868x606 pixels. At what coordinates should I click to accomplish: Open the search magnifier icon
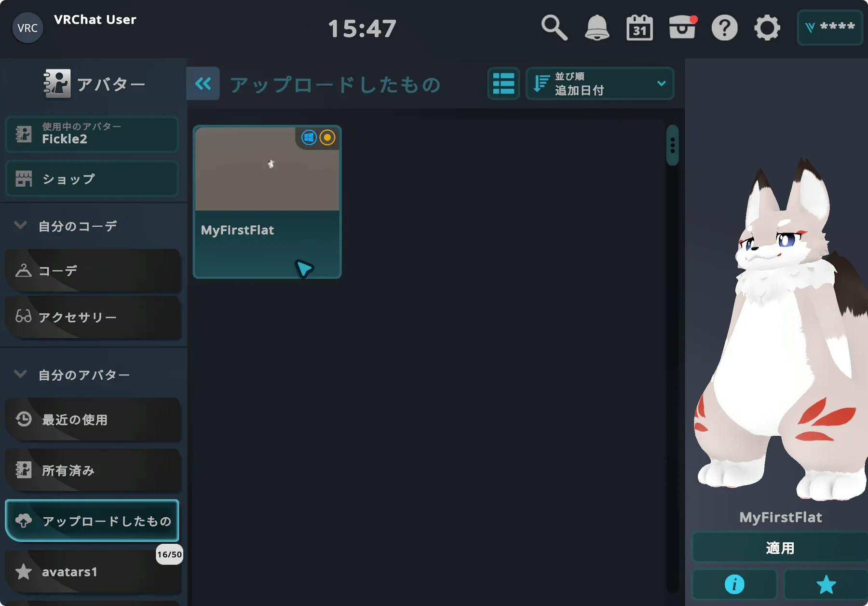pyautogui.click(x=554, y=28)
